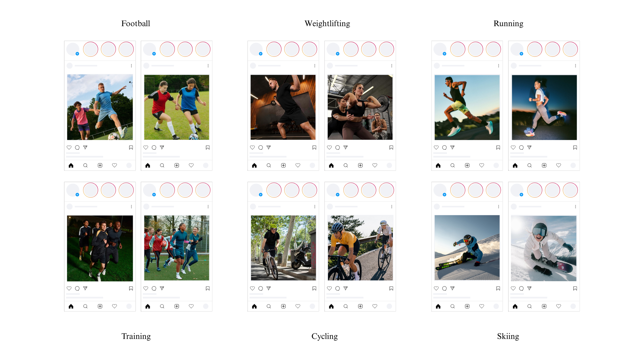The height and width of the screenshot is (362, 644).
Task: Open activity heart under women's training post
Action: pos(191,306)
